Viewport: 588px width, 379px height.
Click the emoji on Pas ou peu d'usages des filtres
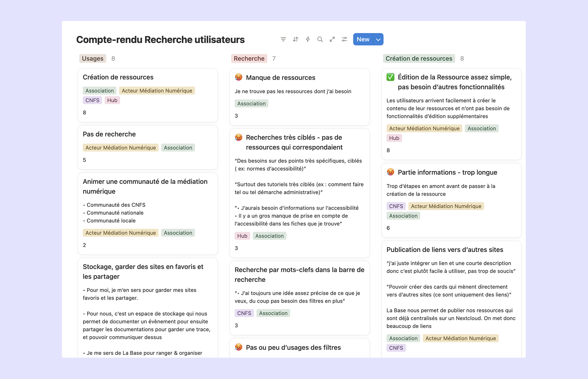pos(239,347)
